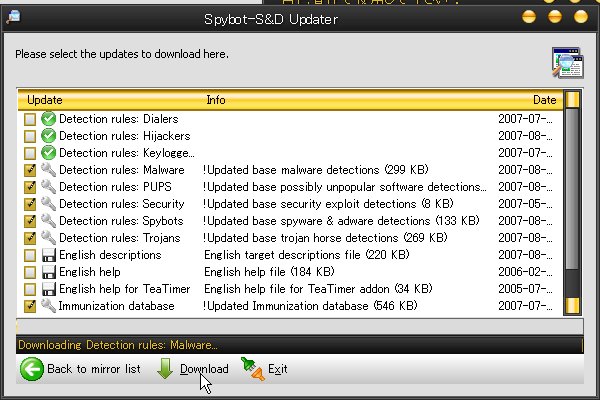The width and height of the screenshot is (600, 400).
Task: Click wrench icon next to Immunization database
Action: pyautogui.click(x=49, y=306)
